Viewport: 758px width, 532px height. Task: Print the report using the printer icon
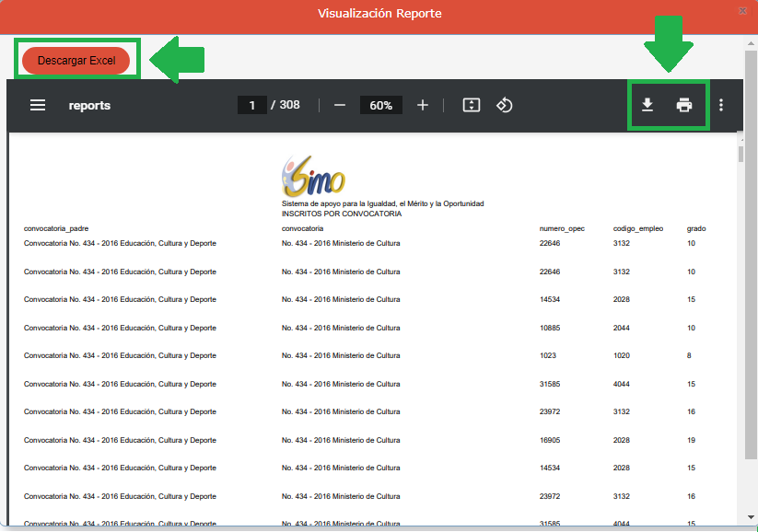(684, 105)
